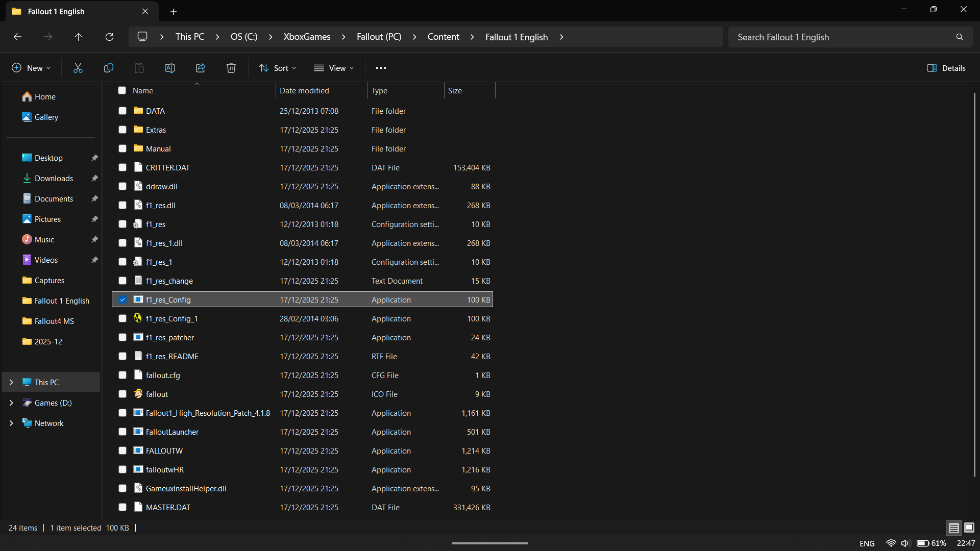980x551 pixels.
Task: Click the Delete icon to remove selected file
Action: [231, 67]
